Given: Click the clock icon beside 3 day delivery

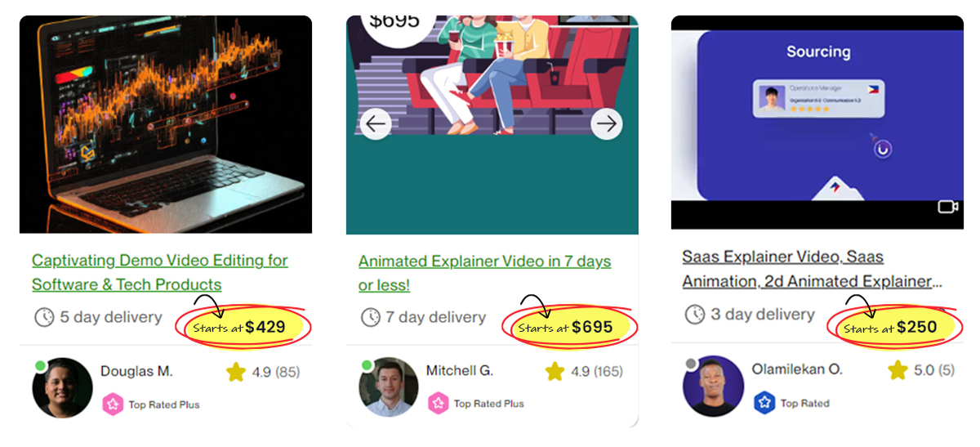Looking at the screenshot, I should coord(694,314).
